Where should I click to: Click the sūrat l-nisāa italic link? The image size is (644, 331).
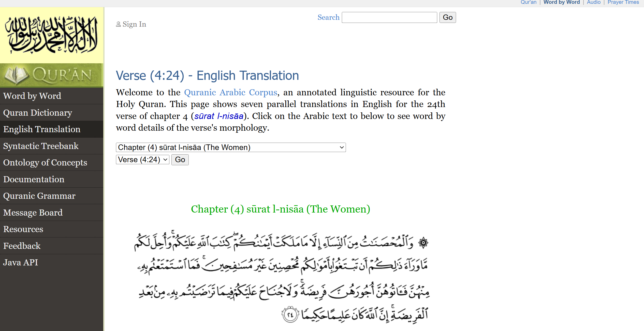click(x=219, y=116)
